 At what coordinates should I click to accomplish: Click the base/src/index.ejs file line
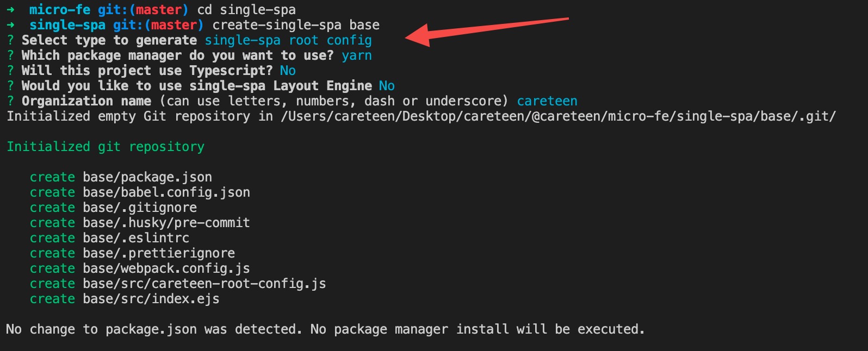[125, 299]
